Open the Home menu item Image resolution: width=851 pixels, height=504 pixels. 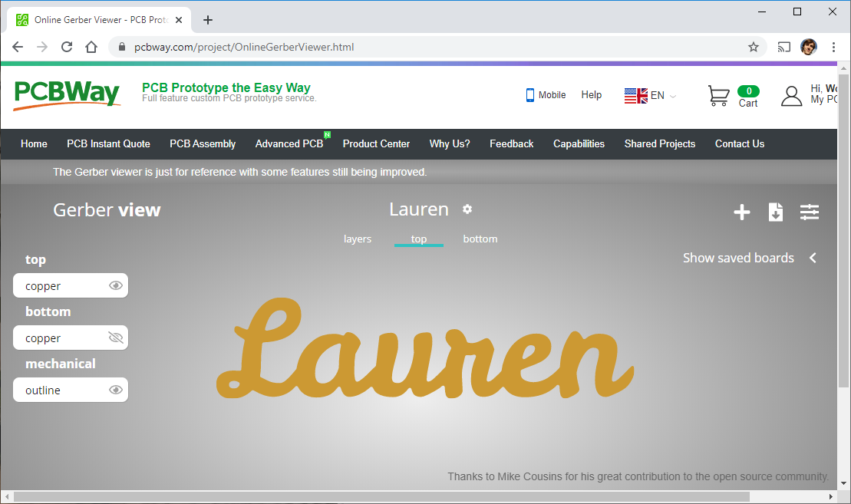tap(34, 143)
